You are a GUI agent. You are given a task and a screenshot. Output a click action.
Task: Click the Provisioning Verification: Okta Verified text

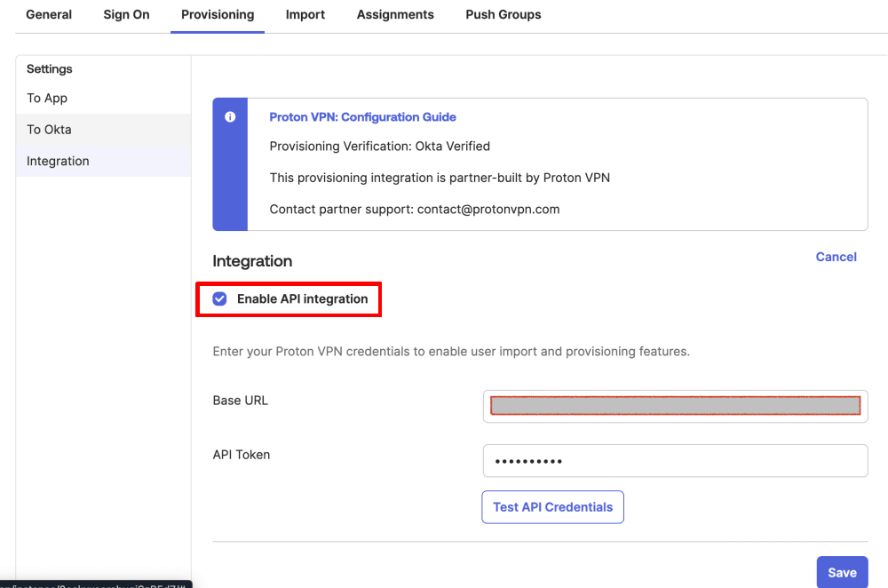pyautogui.click(x=379, y=147)
